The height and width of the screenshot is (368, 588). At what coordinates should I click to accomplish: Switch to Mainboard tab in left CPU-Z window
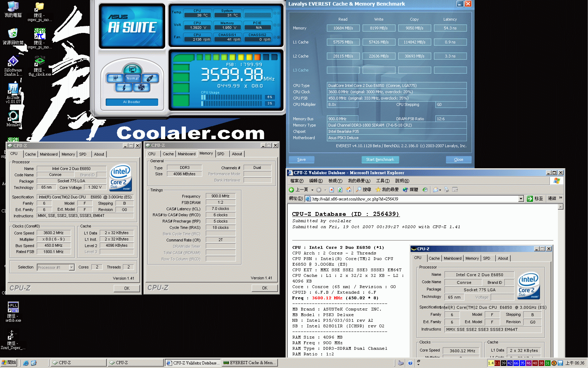(x=49, y=154)
